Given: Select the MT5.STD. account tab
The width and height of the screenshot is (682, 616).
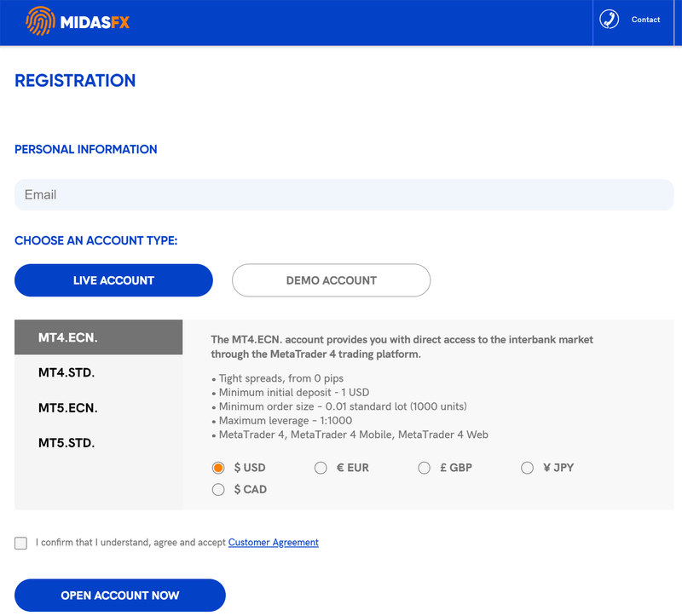Looking at the screenshot, I should click(x=99, y=443).
